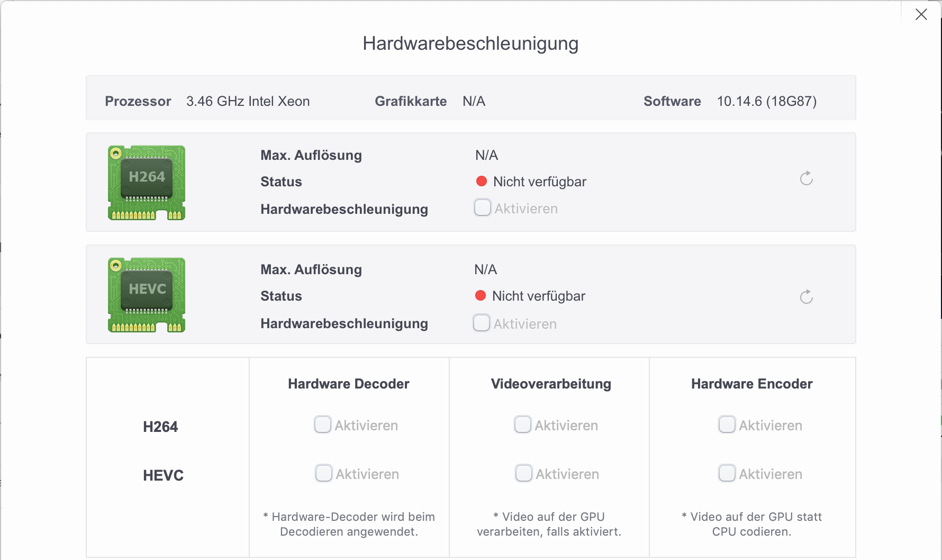Check H264 Hardware Encoder Aktivieren box
942x560 pixels.
point(727,424)
